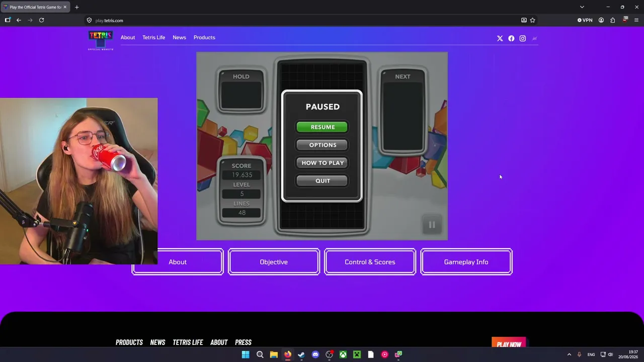Click the pause icon in the game corner
Viewport: 644px width, 362px height.
click(x=432, y=225)
